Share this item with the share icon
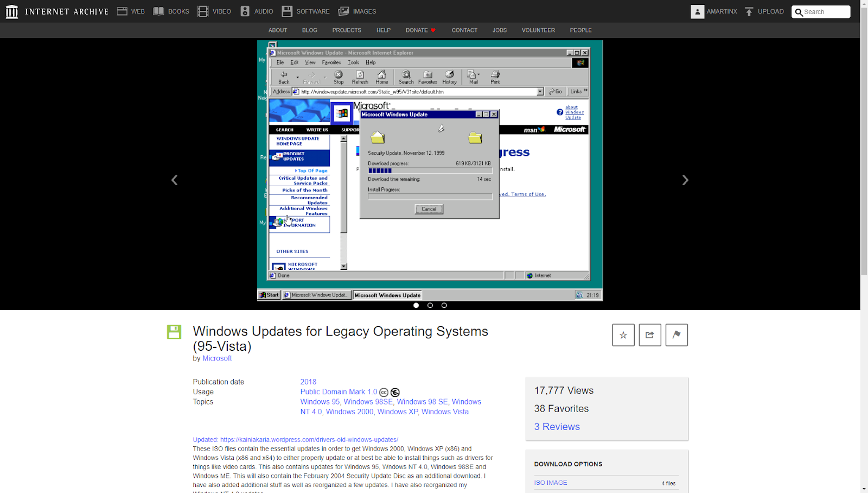868x493 pixels. pyautogui.click(x=650, y=335)
